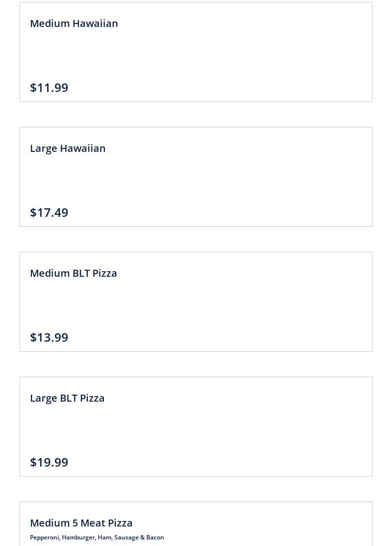The height and width of the screenshot is (546, 392).
Task: Choose the Medium BLT Pizza title
Action: (73, 273)
